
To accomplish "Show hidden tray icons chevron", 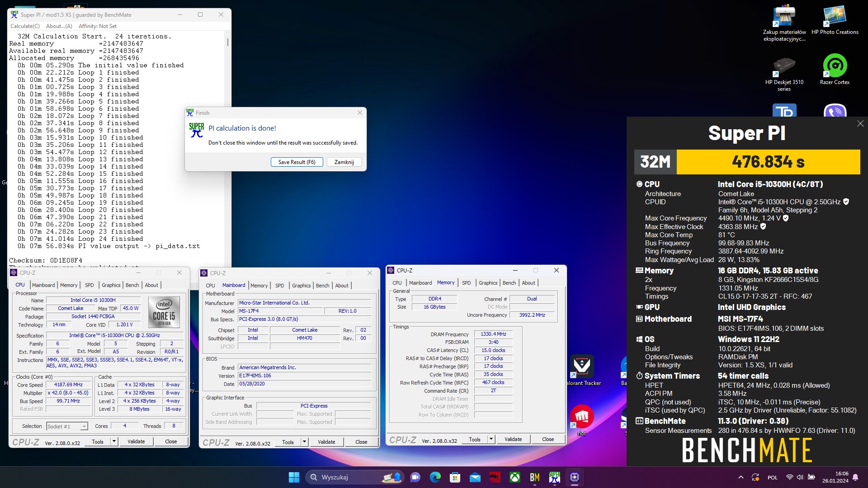I will point(741,477).
